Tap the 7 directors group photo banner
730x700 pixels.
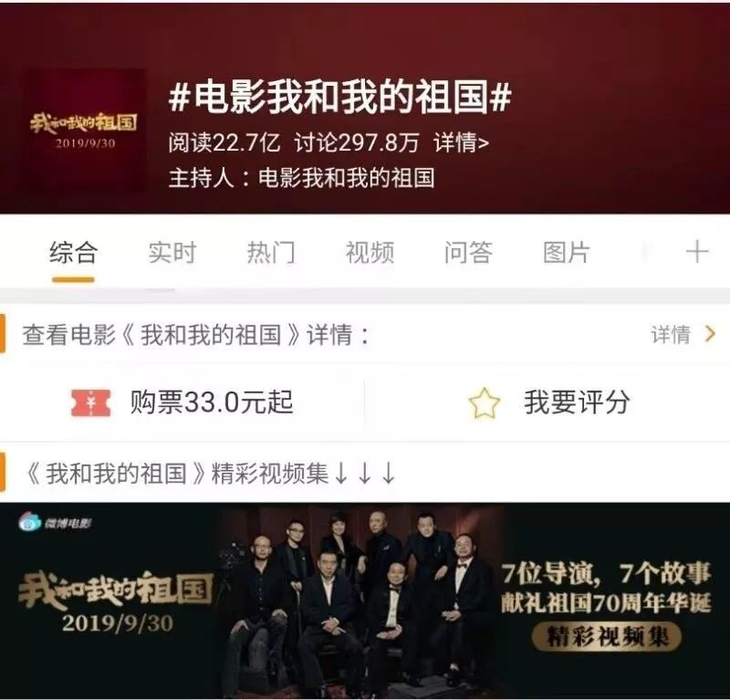pos(365,601)
